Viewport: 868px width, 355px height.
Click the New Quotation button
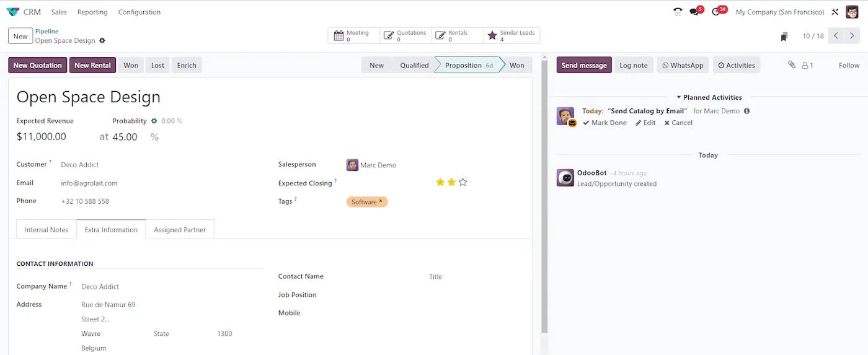coord(38,65)
